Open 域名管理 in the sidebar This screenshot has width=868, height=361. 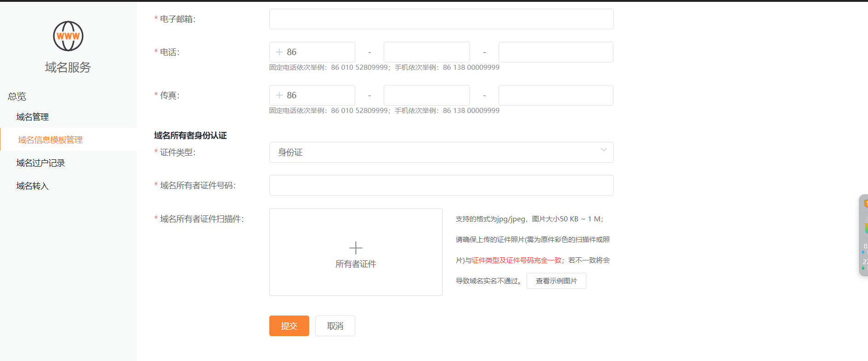[33, 117]
